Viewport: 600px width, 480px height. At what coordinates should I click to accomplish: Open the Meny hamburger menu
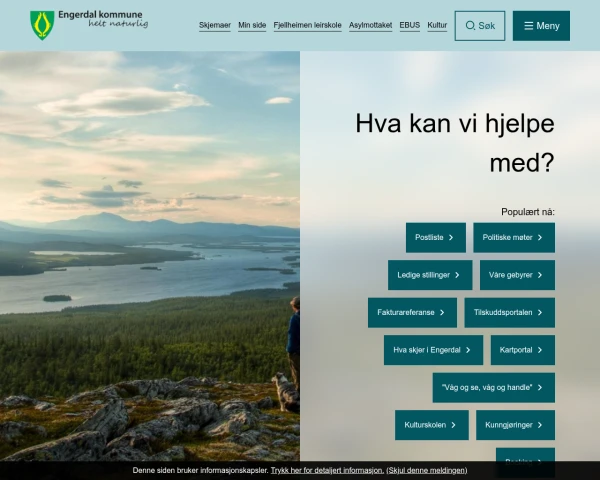[x=541, y=26]
